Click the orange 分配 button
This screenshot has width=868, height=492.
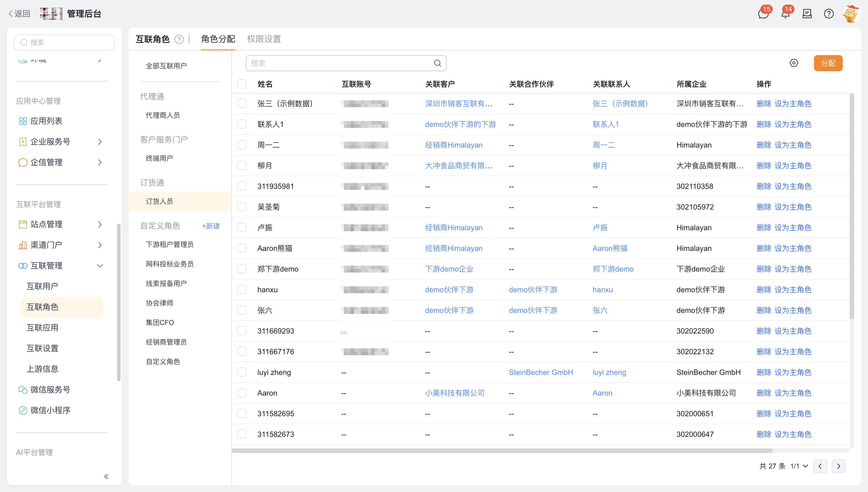828,63
